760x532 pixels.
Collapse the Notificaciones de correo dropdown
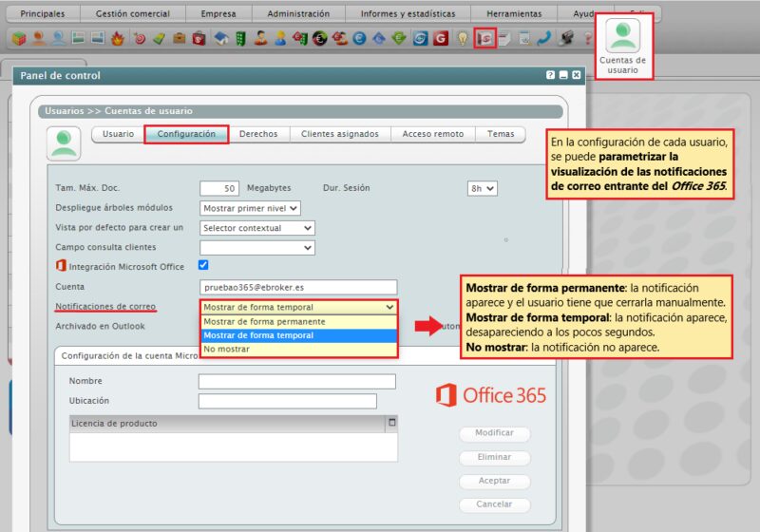click(x=298, y=307)
